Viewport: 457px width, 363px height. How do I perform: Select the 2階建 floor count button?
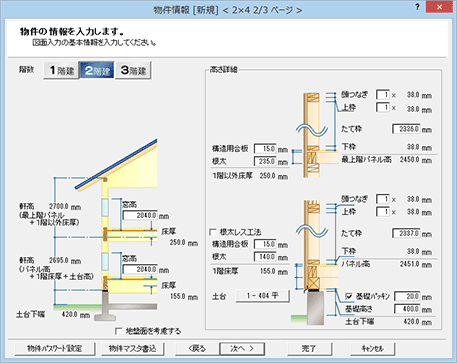coord(97,70)
